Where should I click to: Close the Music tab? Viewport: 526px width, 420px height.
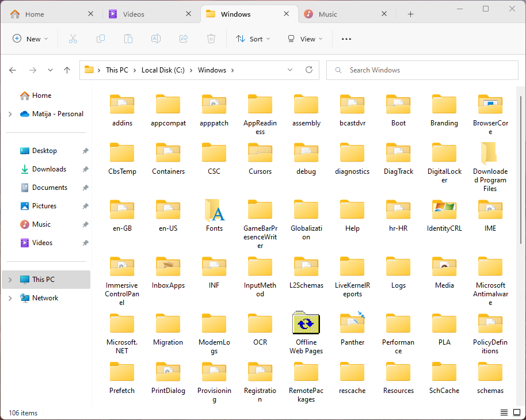coord(384,14)
